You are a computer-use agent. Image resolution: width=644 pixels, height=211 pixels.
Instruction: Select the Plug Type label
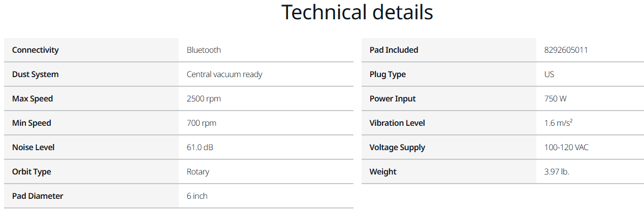tap(388, 74)
